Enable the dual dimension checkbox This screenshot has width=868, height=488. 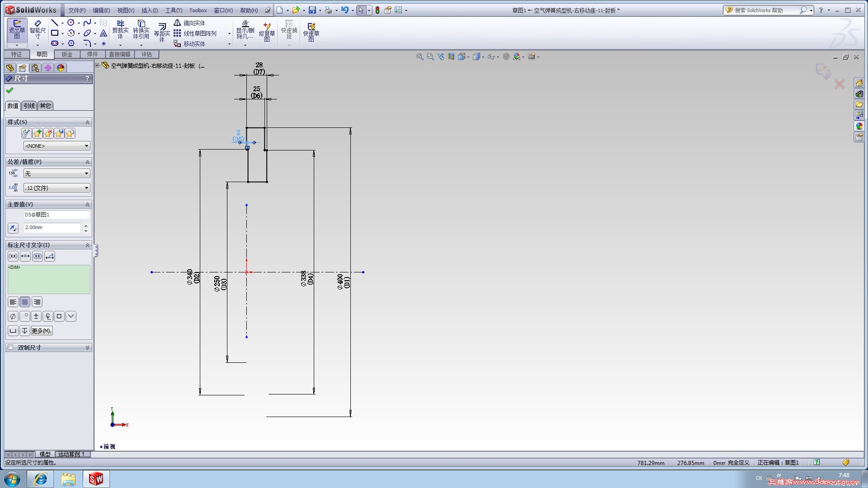tap(10, 347)
